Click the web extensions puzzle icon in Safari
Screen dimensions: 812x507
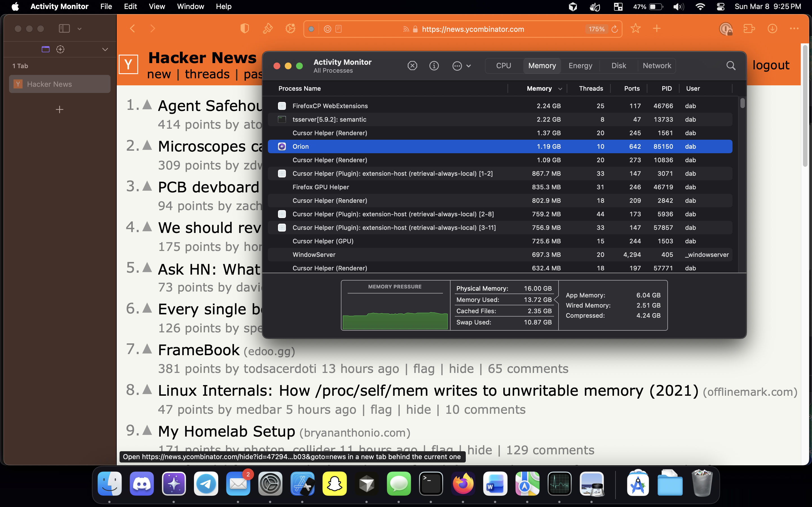(749, 29)
